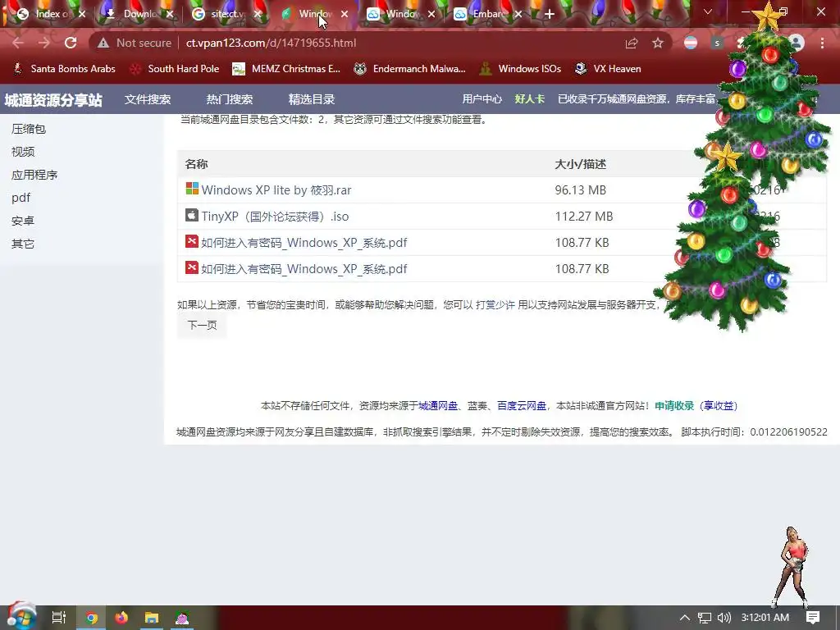Select the 应用程序 sidebar category

34,176
